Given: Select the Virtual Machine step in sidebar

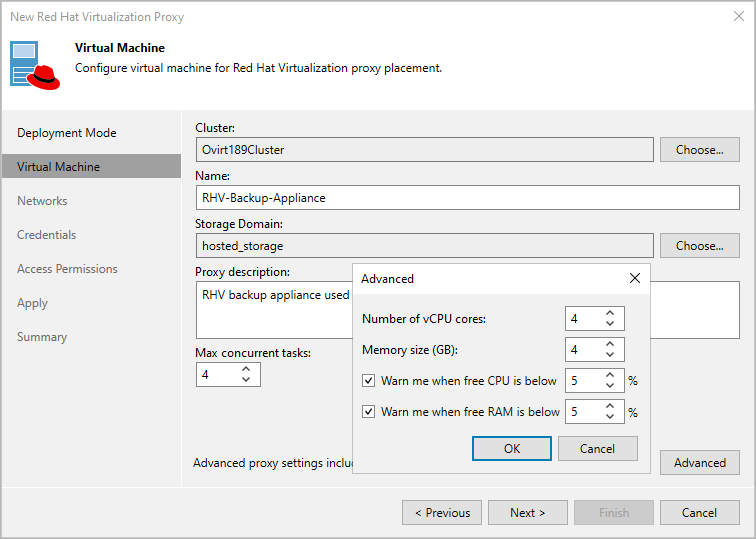Looking at the screenshot, I should click(x=91, y=166).
